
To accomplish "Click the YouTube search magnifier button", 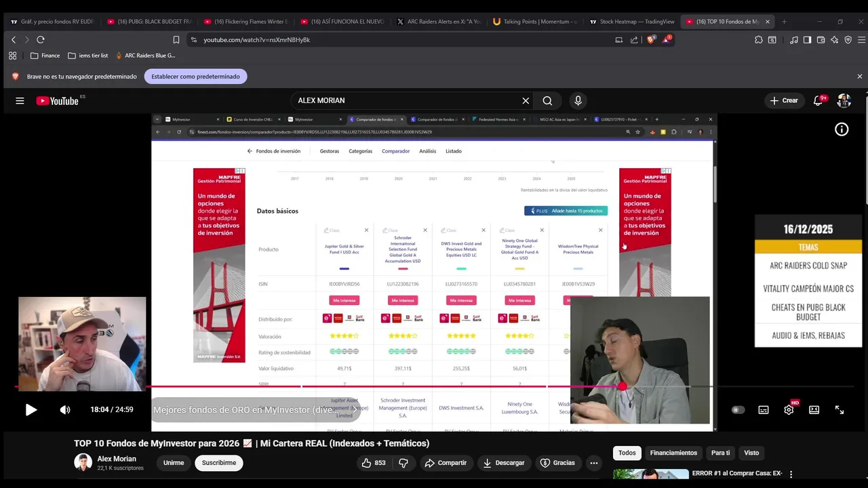I will pos(547,101).
